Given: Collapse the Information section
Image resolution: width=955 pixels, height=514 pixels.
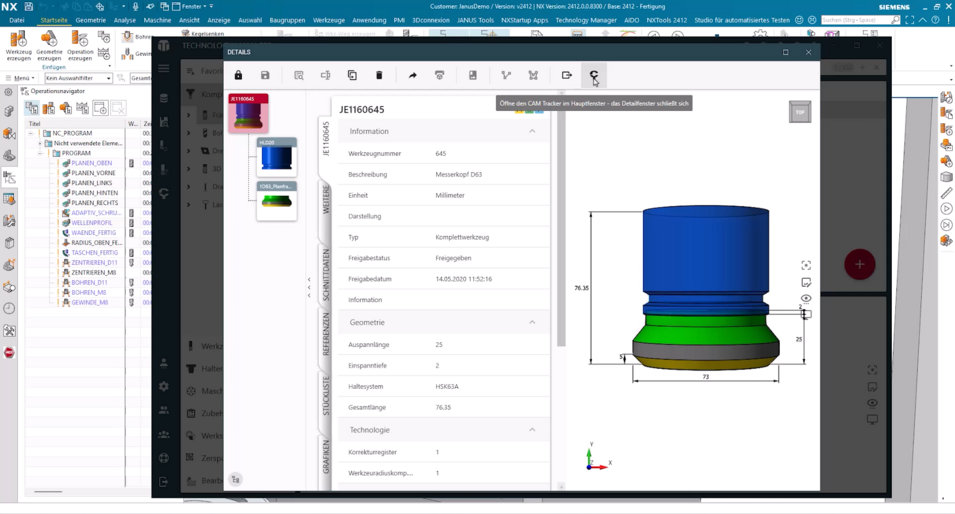Looking at the screenshot, I should point(532,131).
